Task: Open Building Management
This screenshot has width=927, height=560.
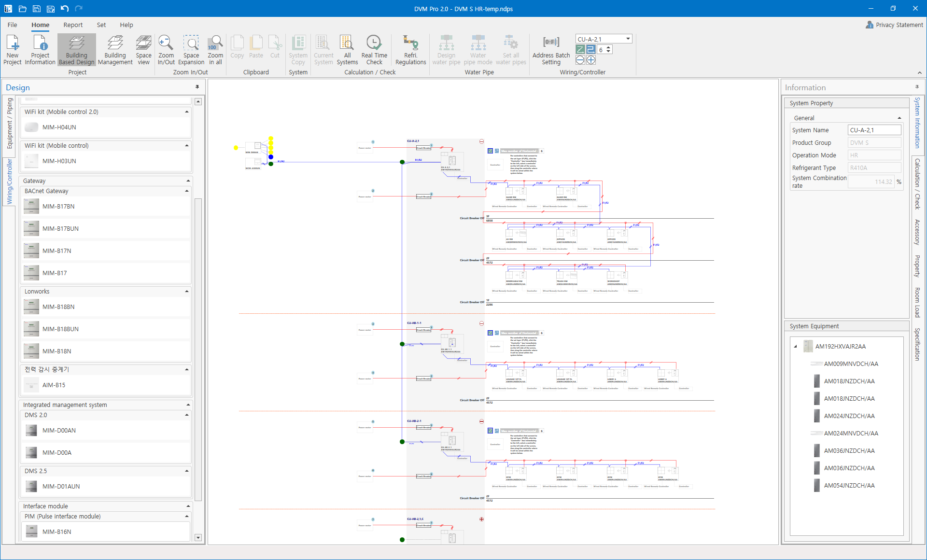Action: click(115, 50)
